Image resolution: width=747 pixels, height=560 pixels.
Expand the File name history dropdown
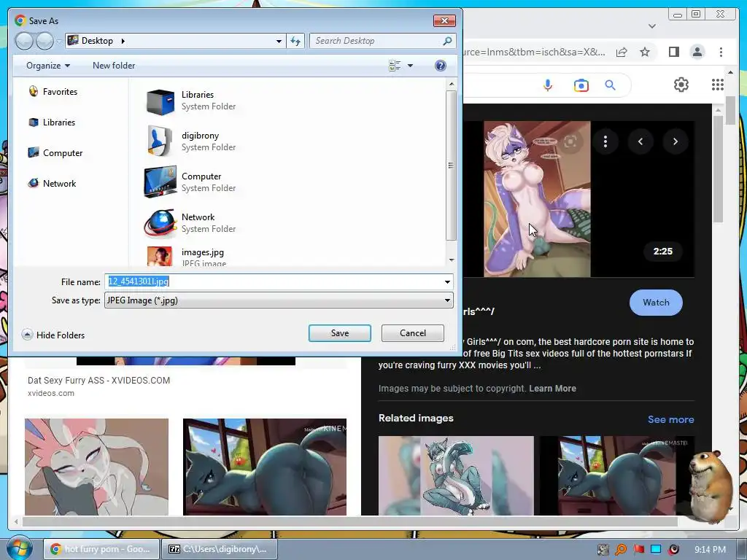point(447,282)
